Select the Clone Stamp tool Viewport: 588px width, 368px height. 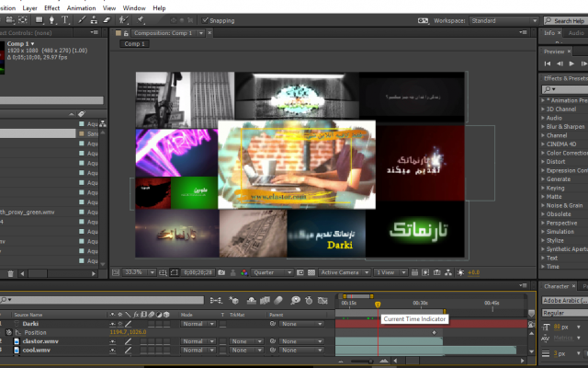(x=94, y=20)
